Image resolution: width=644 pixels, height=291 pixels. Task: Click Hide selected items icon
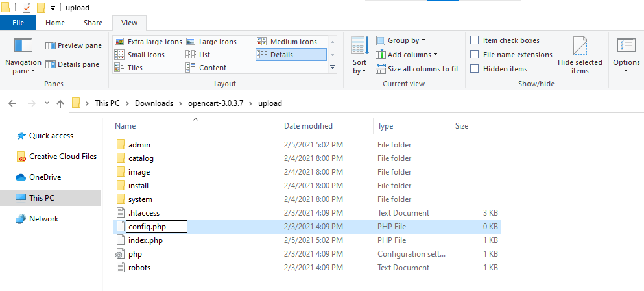[x=580, y=47]
